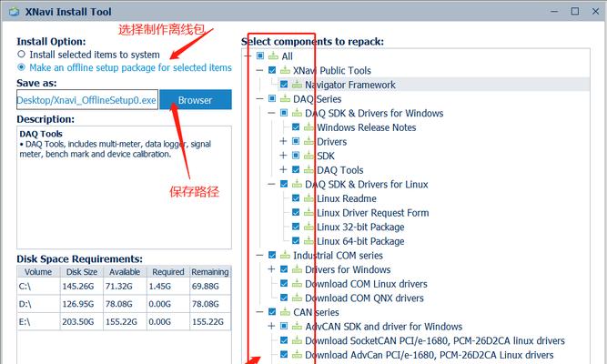Uncheck Download COM Linux drivers checkbox
The image size is (607, 364).
click(x=284, y=283)
